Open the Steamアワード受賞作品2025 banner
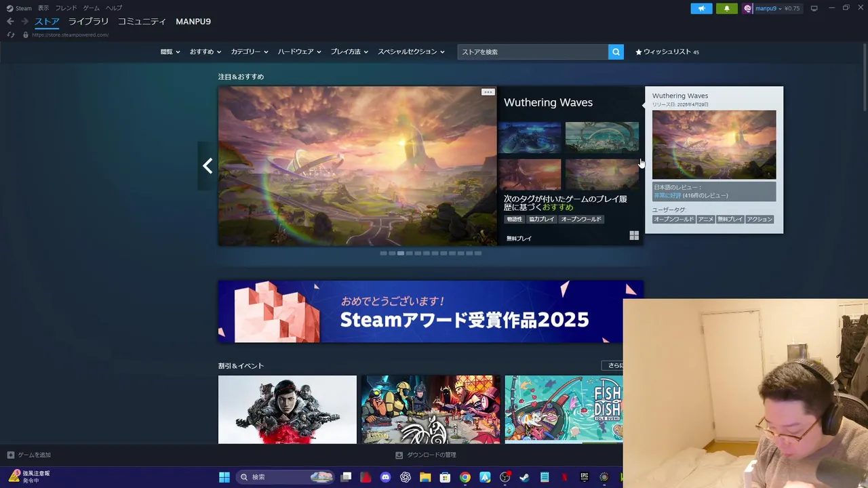Image resolution: width=868 pixels, height=488 pixels. pyautogui.click(x=431, y=312)
